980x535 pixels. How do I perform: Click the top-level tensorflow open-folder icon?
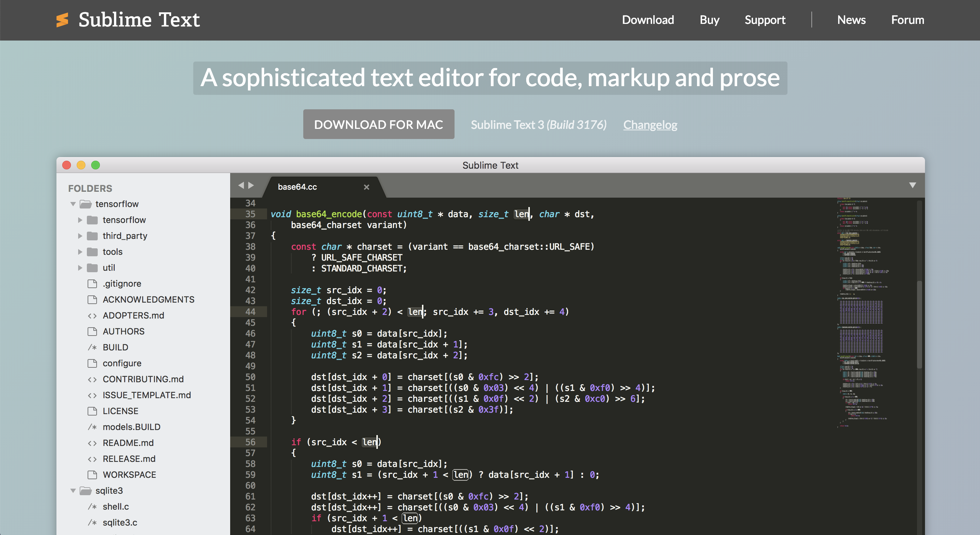[x=86, y=204]
